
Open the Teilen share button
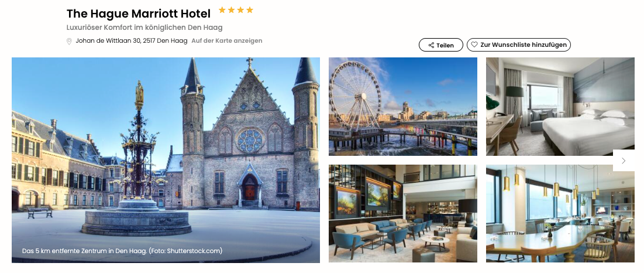440,45
